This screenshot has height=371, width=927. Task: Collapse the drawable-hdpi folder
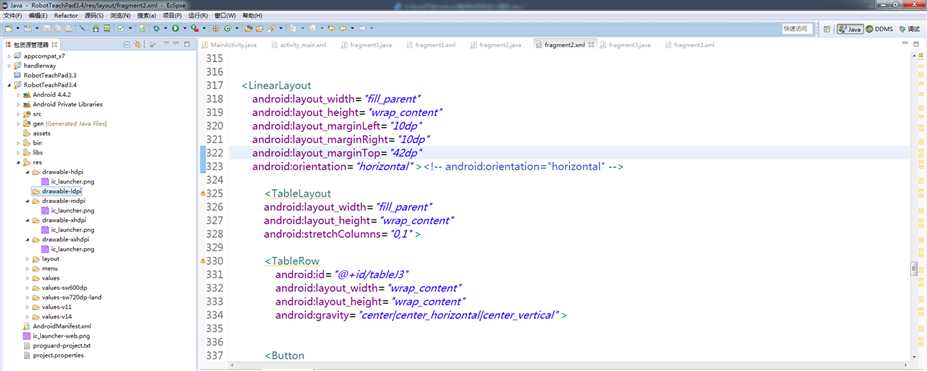pyautogui.click(x=28, y=172)
